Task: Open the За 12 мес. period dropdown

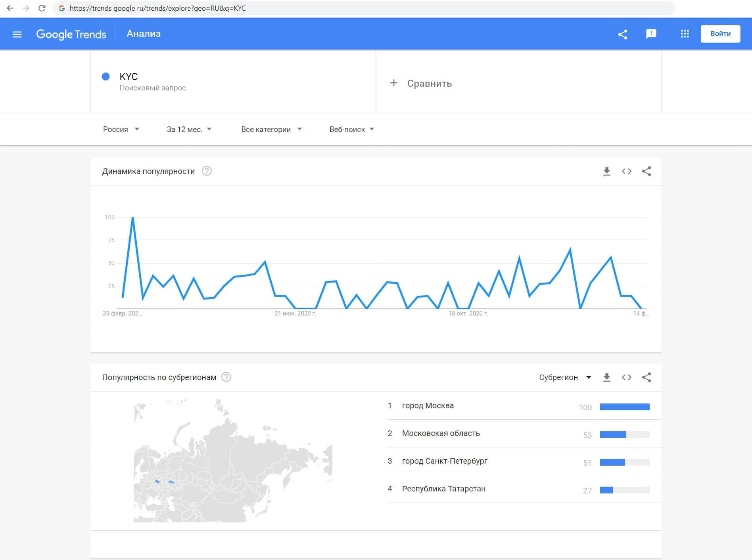Action: click(189, 129)
